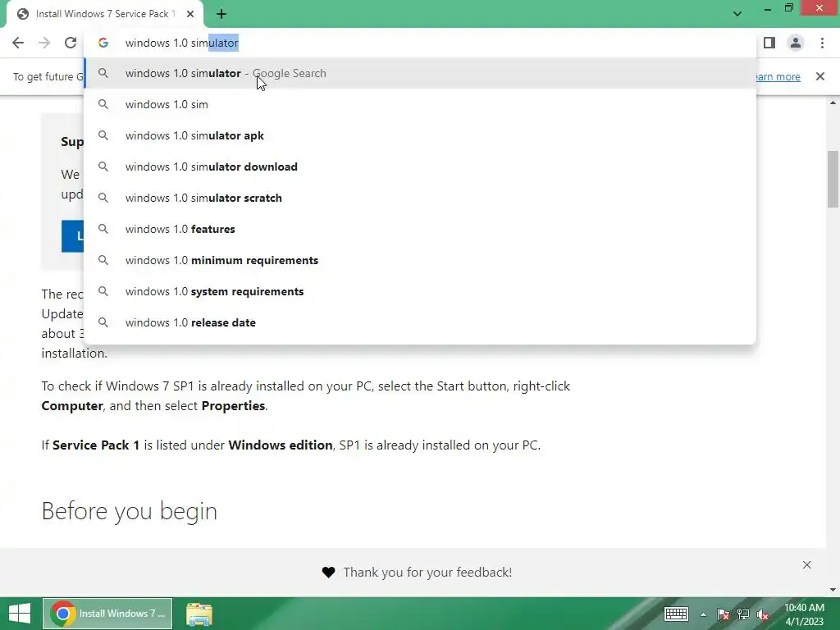Open a new tab with the plus button
The width and height of the screenshot is (840, 630).
tap(221, 14)
